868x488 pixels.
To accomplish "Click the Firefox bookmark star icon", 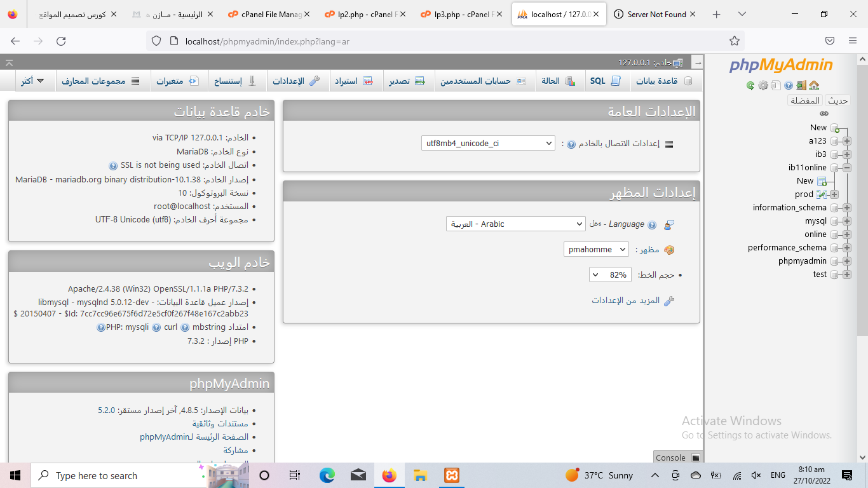I will click(x=735, y=41).
